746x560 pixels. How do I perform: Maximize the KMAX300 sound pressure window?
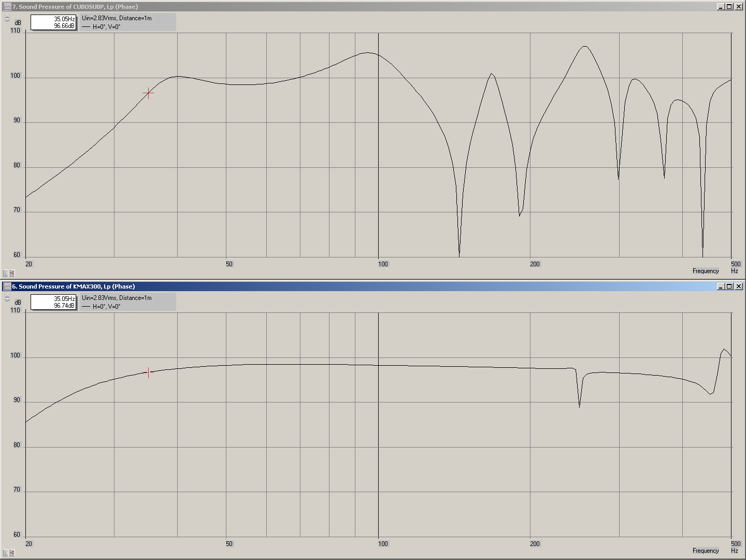[729, 286]
